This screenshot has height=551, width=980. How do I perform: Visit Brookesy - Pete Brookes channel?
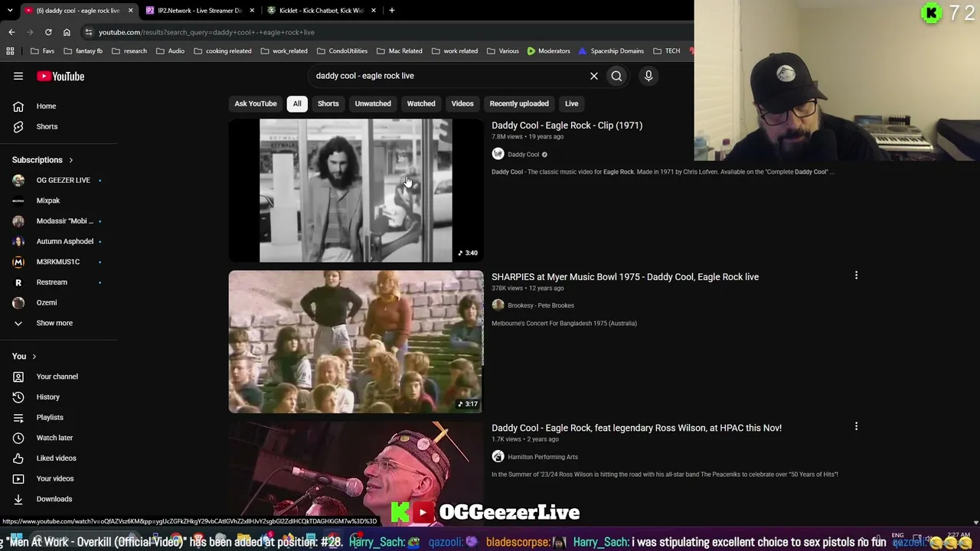point(541,305)
